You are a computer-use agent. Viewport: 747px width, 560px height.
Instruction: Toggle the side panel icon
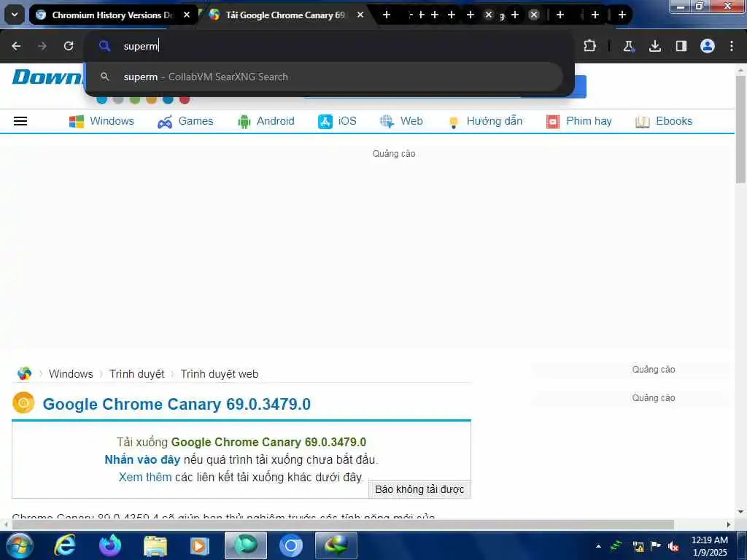681,46
